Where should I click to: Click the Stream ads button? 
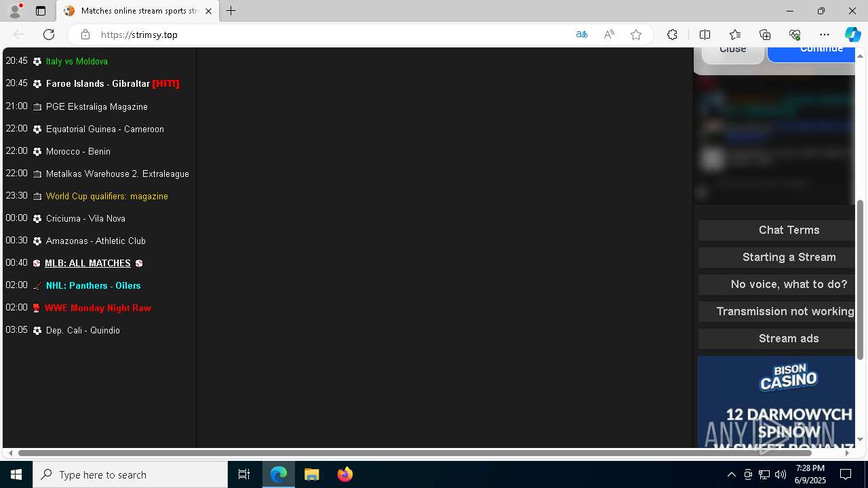coord(776,338)
